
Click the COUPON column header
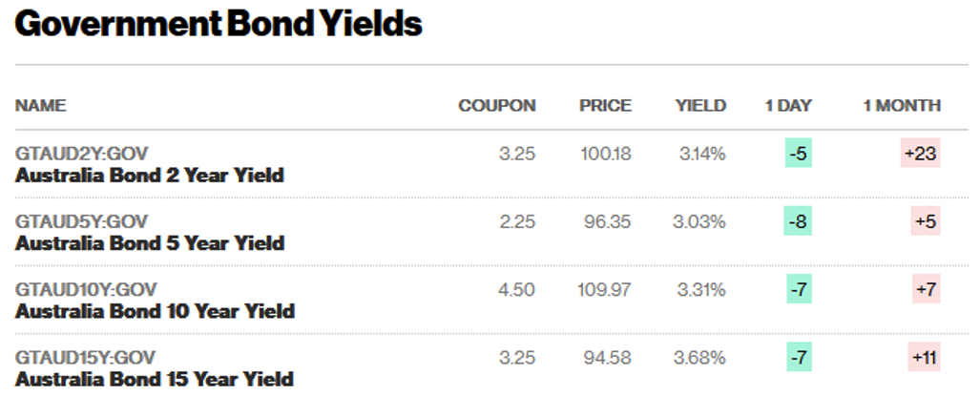pyautogui.click(x=497, y=105)
